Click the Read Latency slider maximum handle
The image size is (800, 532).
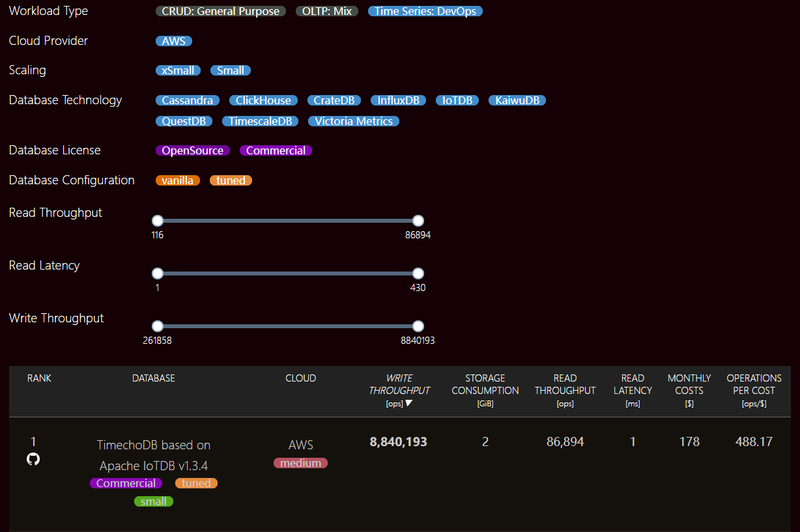(418, 273)
